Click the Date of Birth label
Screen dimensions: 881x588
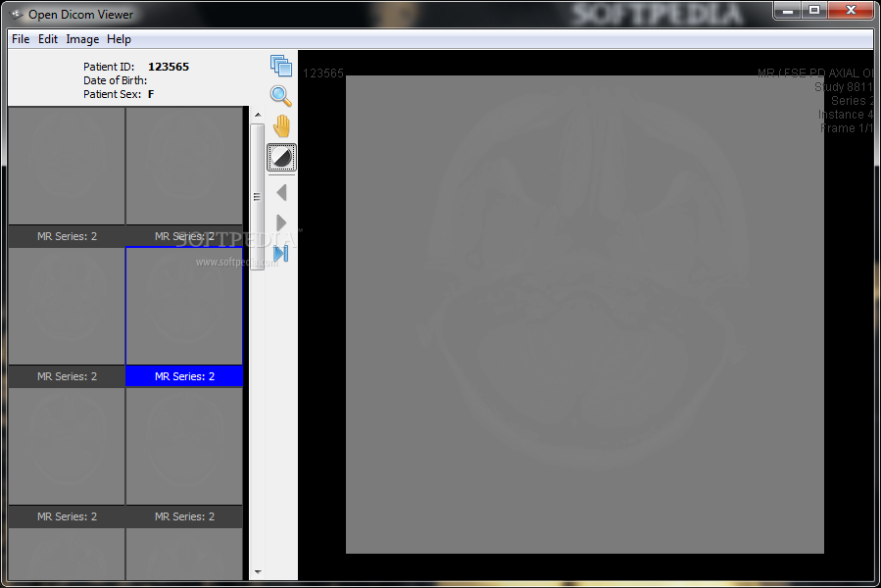pyautogui.click(x=116, y=80)
